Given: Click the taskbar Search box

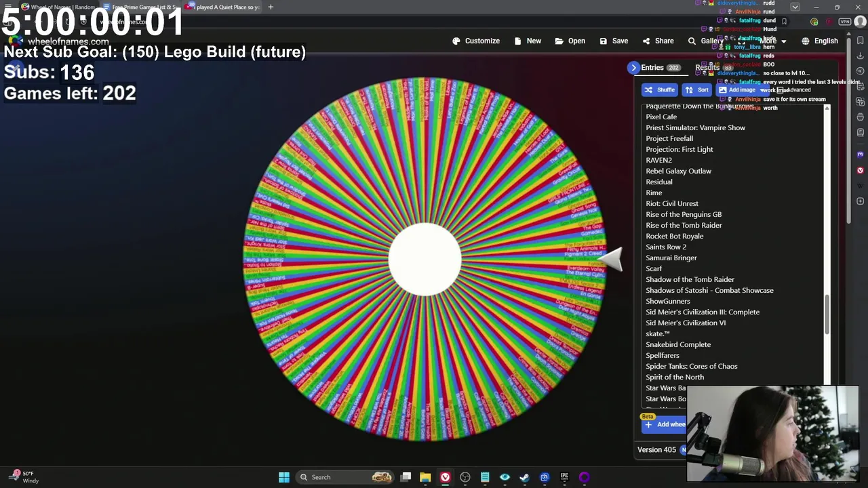Looking at the screenshot, I should 346,477.
